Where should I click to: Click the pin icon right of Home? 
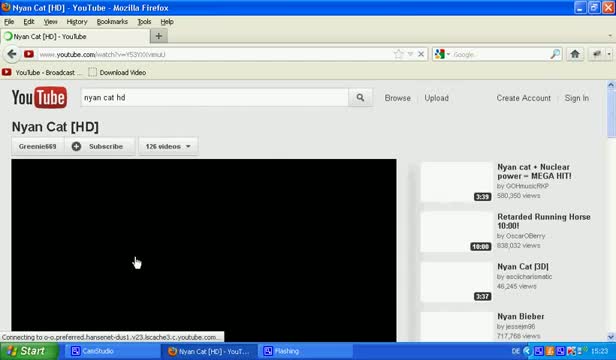coord(597,54)
